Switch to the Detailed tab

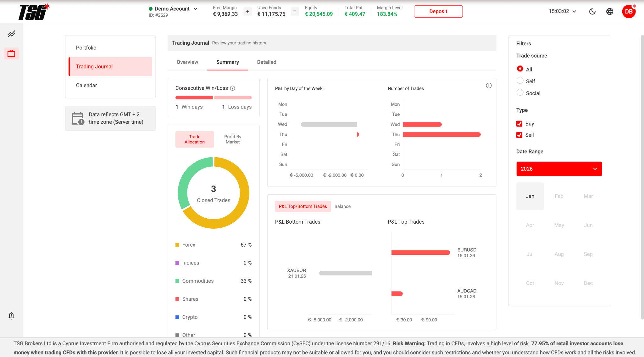click(267, 62)
